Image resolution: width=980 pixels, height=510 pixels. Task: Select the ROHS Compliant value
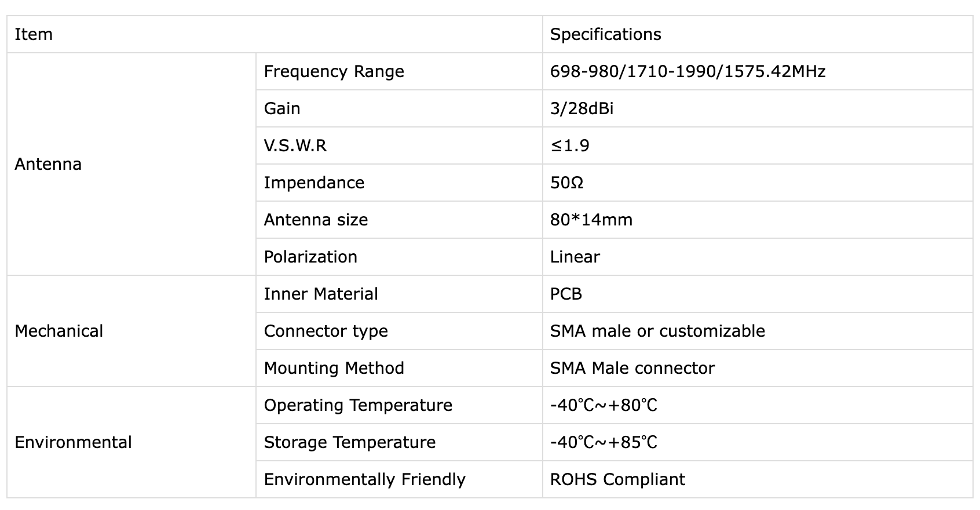click(617, 479)
